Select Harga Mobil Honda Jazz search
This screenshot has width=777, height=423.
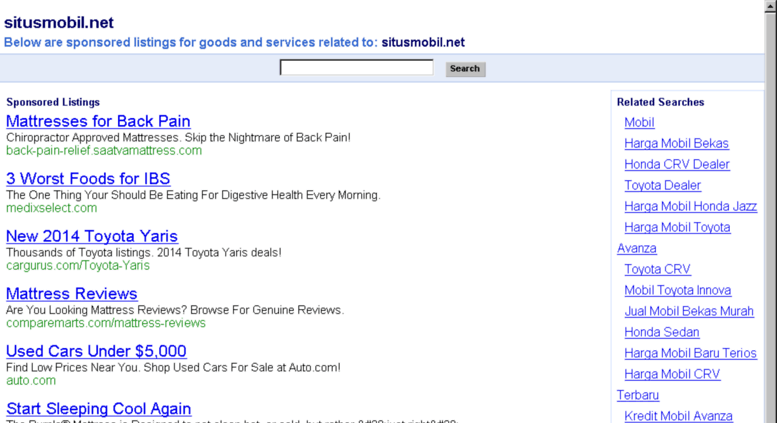click(x=690, y=206)
